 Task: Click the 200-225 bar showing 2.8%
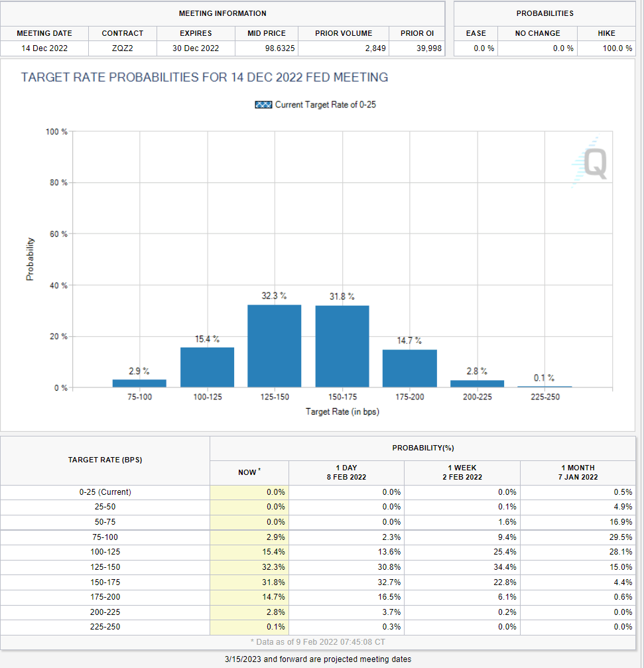coord(477,383)
